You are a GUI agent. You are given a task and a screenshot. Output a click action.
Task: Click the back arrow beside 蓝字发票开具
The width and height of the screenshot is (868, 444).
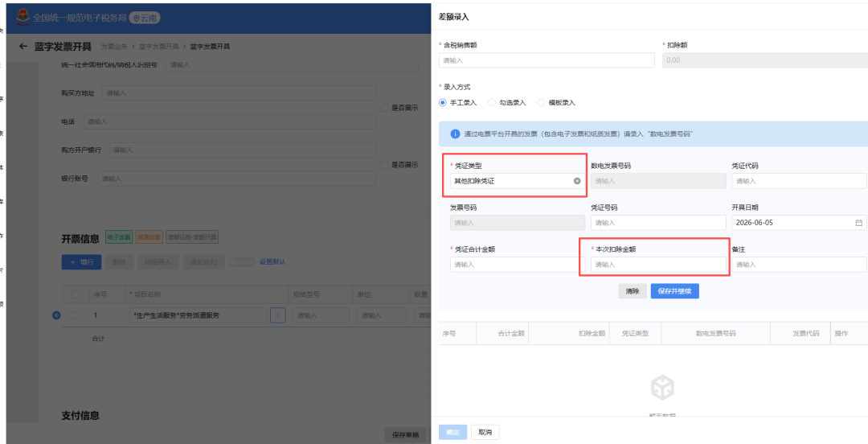coord(23,47)
